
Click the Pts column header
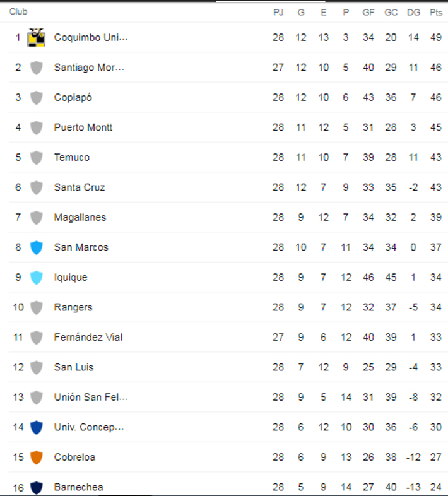[x=436, y=13]
